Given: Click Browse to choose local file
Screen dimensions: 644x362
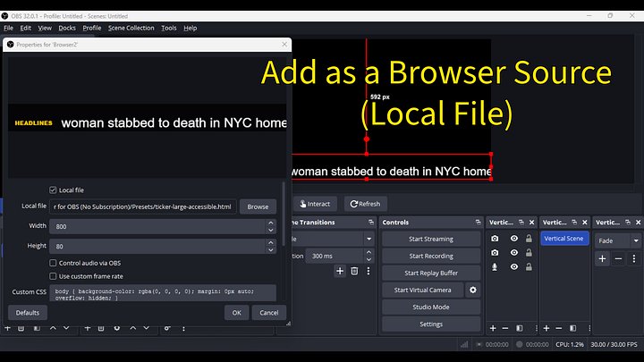Looking at the screenshot, I should pyautogui.click(x=258, y=206).
